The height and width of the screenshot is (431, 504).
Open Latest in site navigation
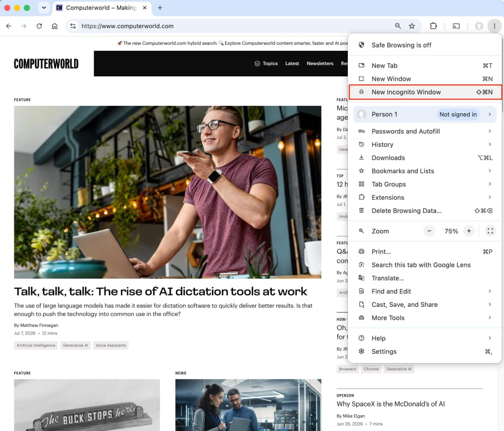tap(292, 64)
